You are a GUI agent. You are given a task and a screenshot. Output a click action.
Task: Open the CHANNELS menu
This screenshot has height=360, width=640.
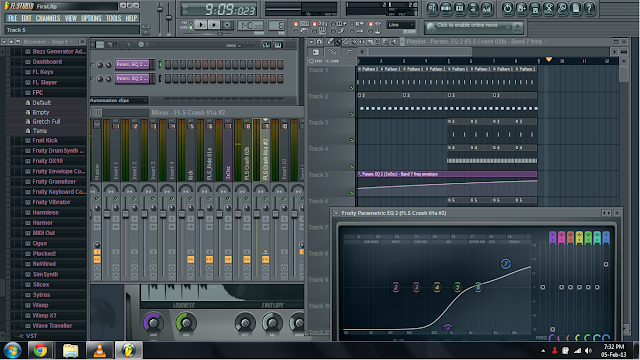click(48, 18)
